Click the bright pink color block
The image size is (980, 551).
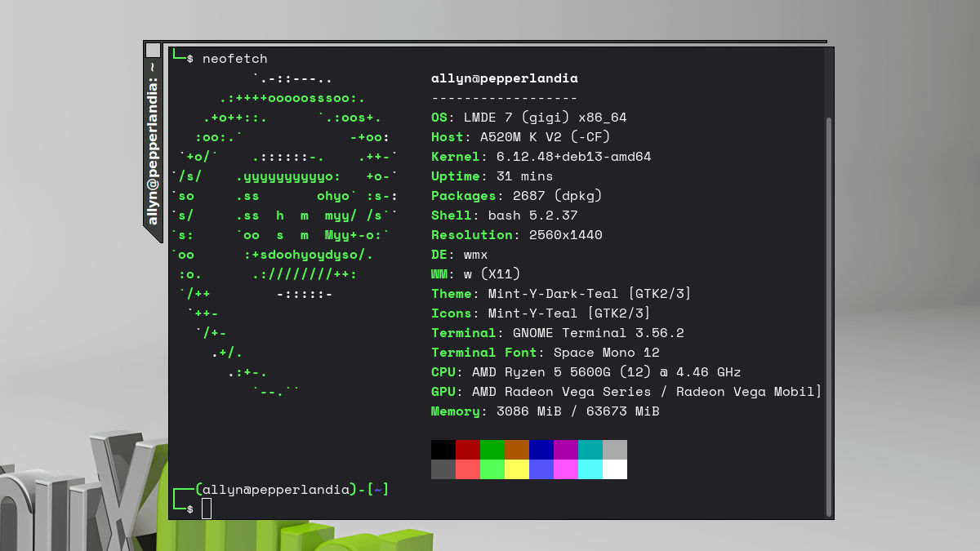pos(566,469)
